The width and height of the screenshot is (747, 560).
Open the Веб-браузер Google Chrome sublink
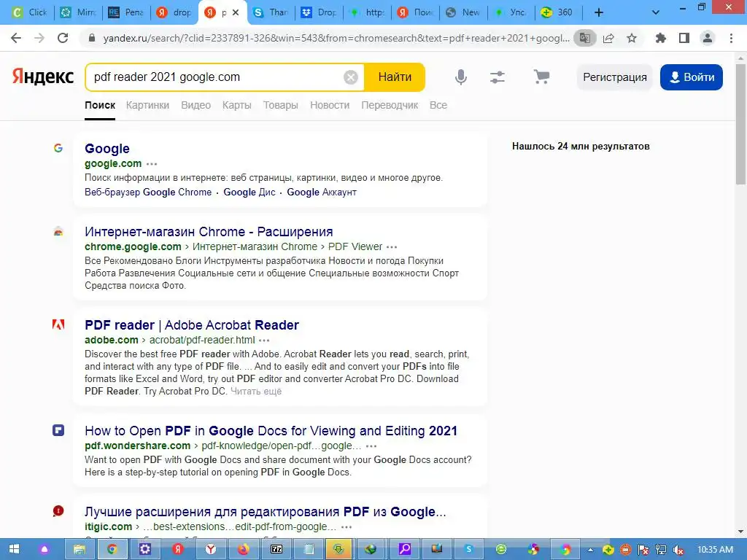(x=148, y=192)
